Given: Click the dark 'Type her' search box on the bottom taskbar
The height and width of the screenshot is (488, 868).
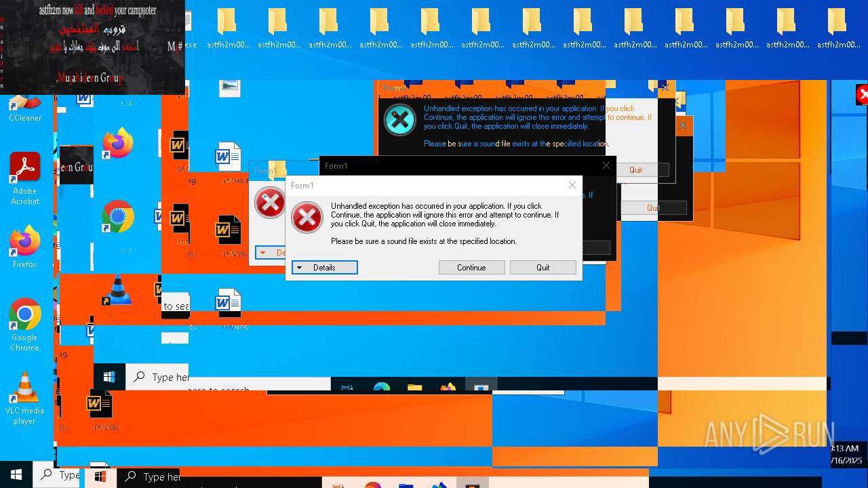Looking at the screenshot, I should [x=149, y=477].
